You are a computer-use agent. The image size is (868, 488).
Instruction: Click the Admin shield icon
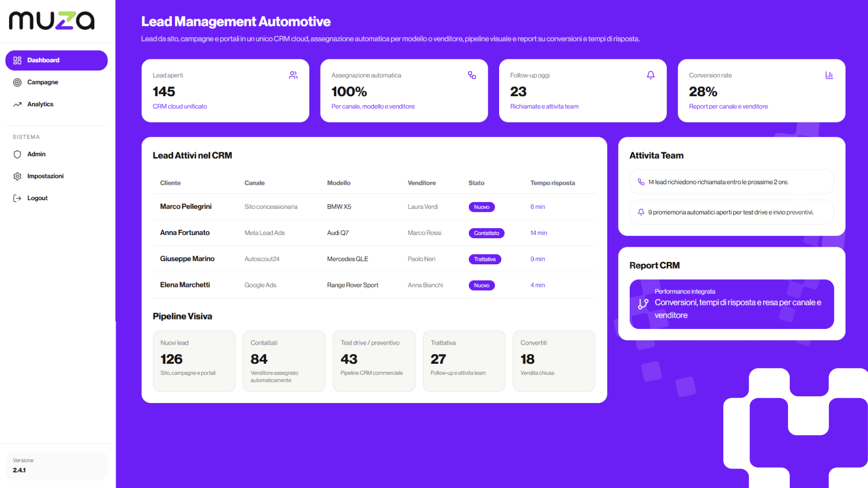click(17, 154)
